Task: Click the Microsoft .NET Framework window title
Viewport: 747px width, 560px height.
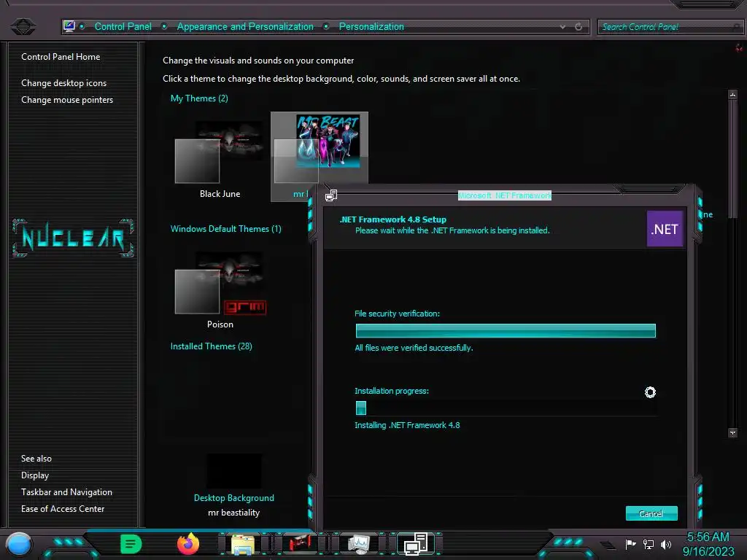Action: pos(505,195)
